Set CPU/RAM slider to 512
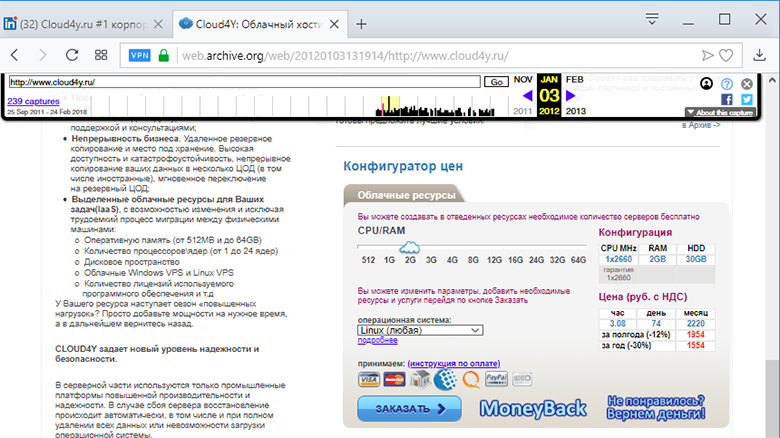The width and height of the screenshot is (780, 438). tap(368, 260)
